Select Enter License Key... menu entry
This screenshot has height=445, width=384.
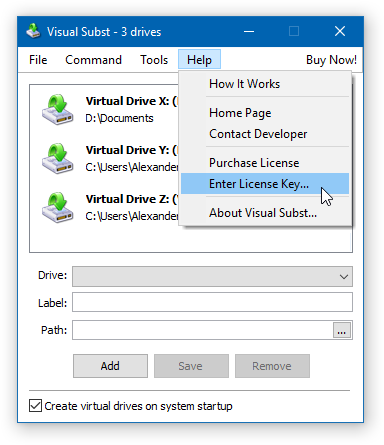(265, 184)
